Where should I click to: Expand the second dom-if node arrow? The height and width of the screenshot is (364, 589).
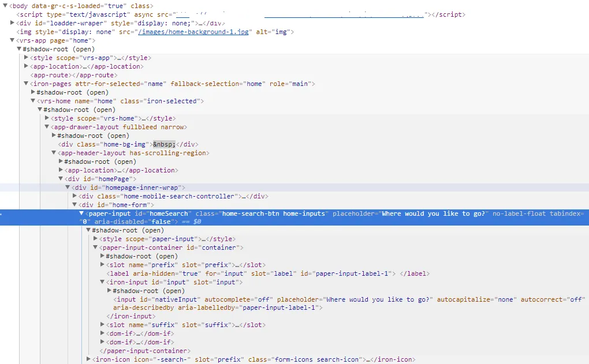102,342
